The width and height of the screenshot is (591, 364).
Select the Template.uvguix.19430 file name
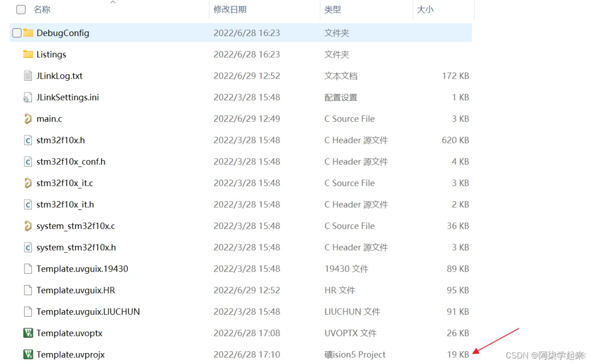tap(82, 269)
